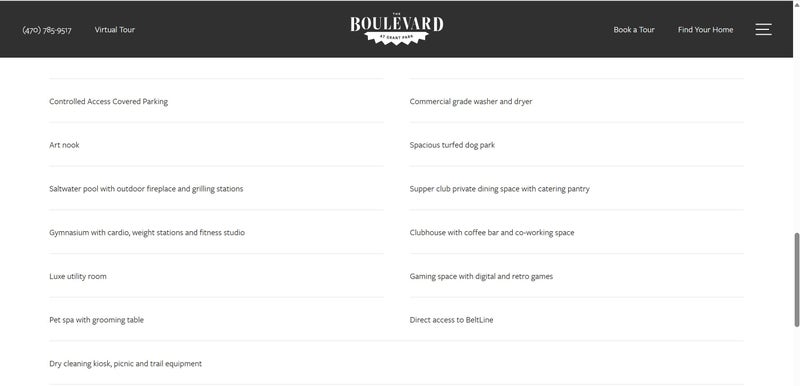Image resolution: width=800 pixels, height=386 pixels.
Task: Select Book a Tour in header
Action: (x=634, y=30)
